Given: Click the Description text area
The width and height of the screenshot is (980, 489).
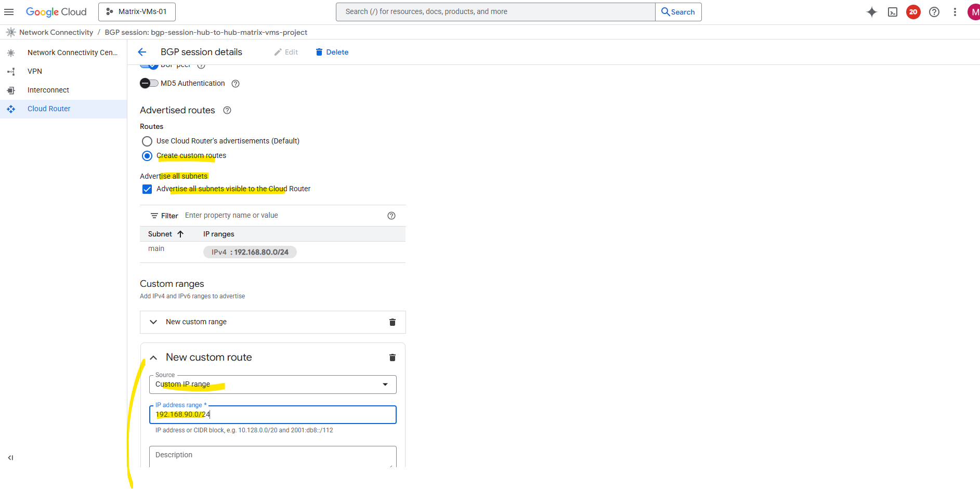Looking at the screenshot, I should 273,457.
